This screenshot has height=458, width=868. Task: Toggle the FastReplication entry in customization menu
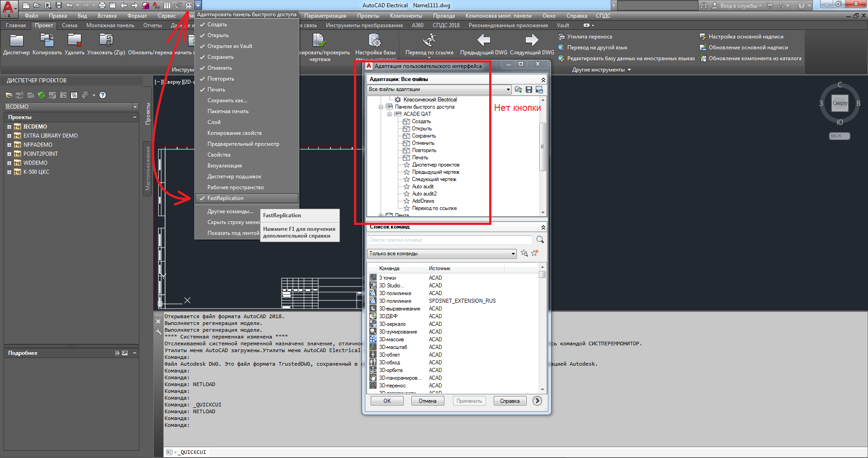pos(247,198)
